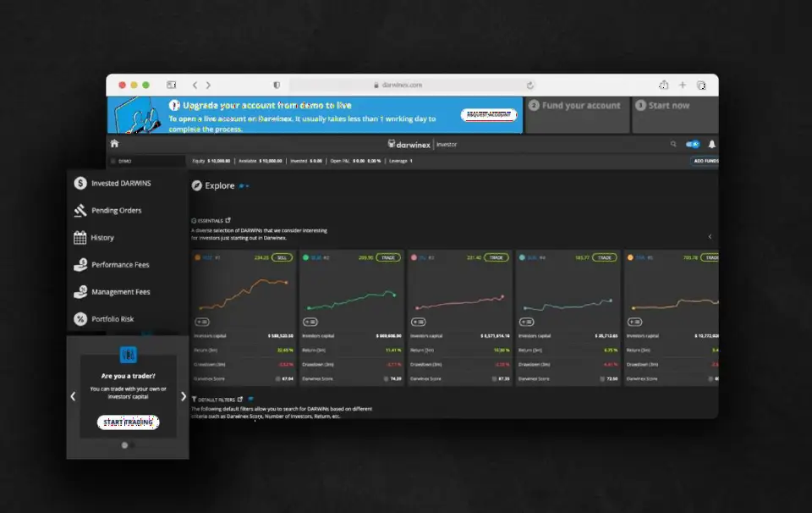Show Safari sidebar panel

coord(172,85)
